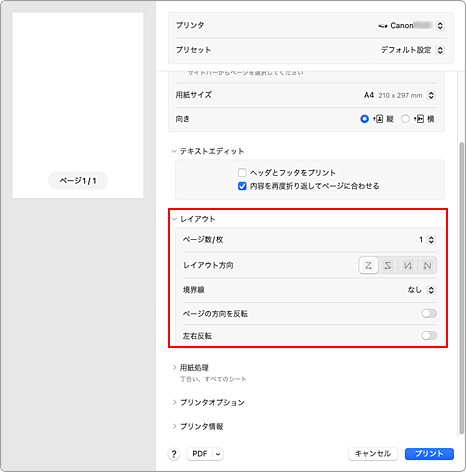Expand the 用紙処理 section
The height and width of the screenshot is (472, 466).
point(174,367)
